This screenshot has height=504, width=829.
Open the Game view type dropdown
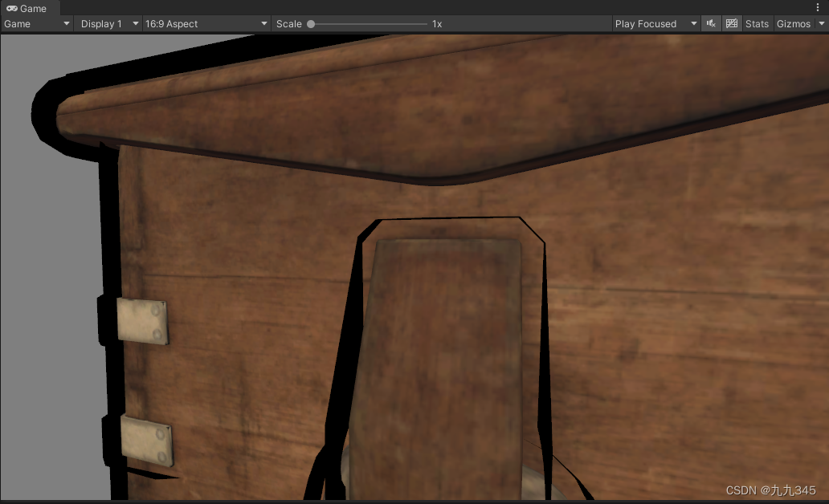[x=37, y=24]
